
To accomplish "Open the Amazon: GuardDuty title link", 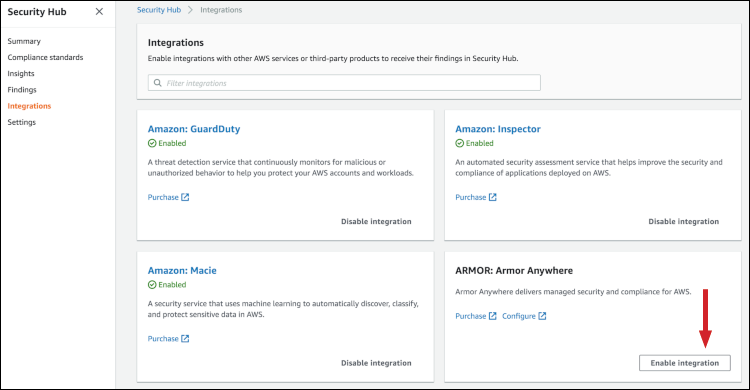I will 194,129.
